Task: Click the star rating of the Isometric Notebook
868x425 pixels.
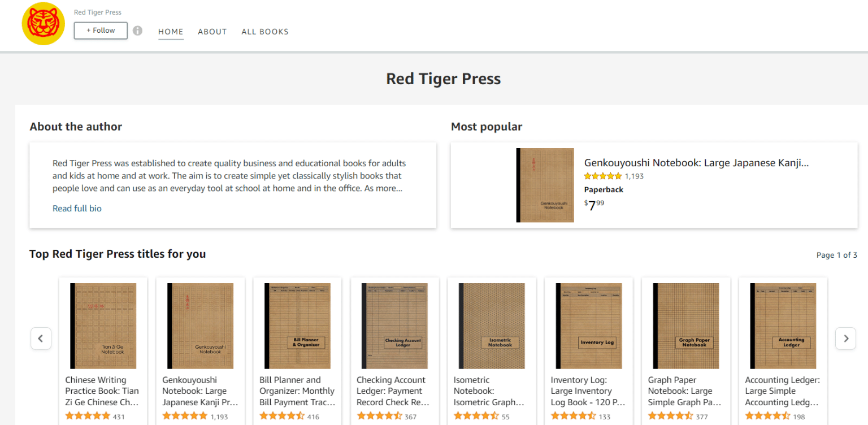Action: tap(476, 416)
